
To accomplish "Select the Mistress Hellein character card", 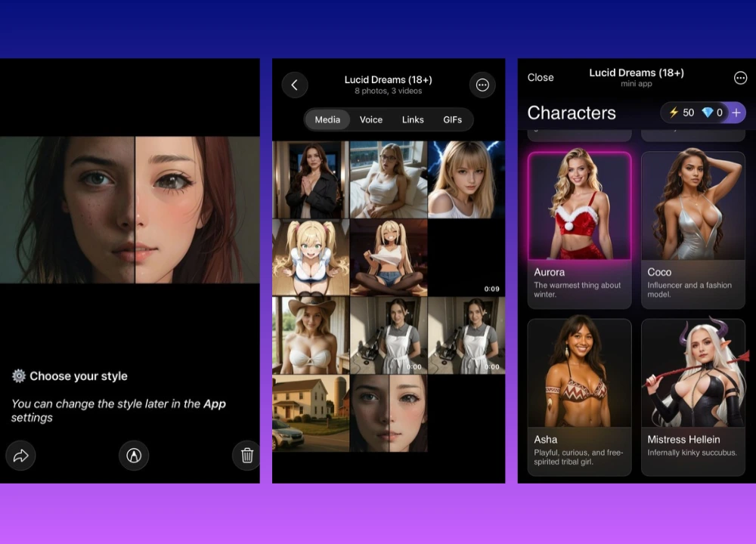I will point(692,397).
